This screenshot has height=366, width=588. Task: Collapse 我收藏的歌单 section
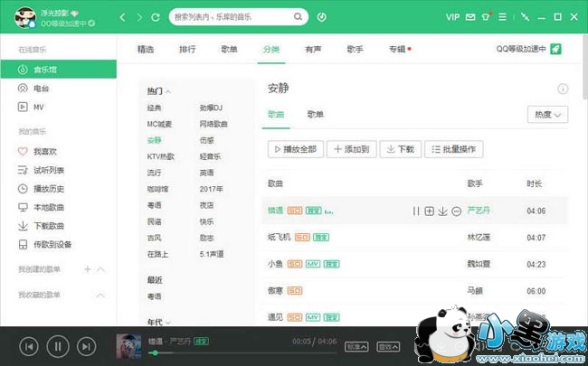[100, 296]
